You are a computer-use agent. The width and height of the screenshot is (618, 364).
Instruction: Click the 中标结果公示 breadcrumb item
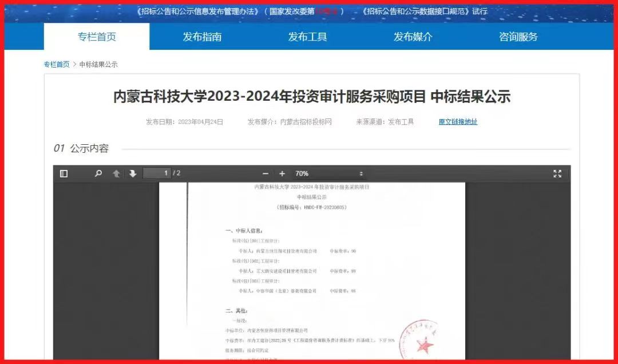(98, 65)
